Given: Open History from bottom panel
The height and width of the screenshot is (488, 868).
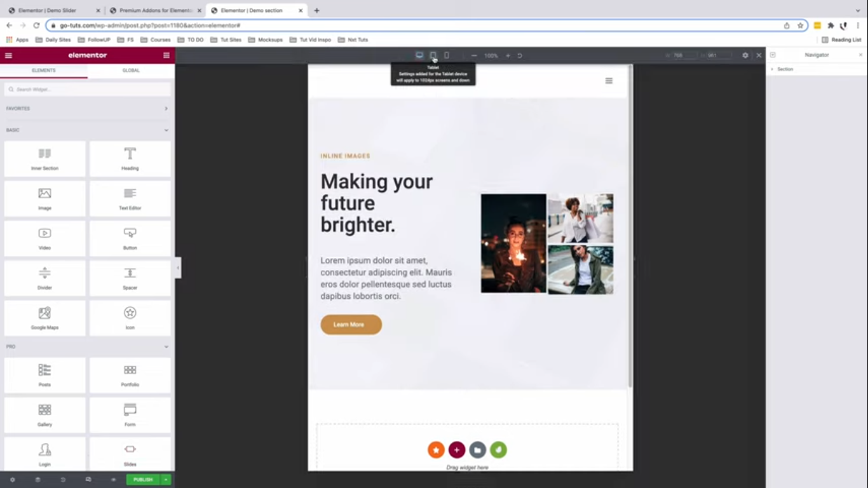Looking at the screenshot, I should point(63,480).
